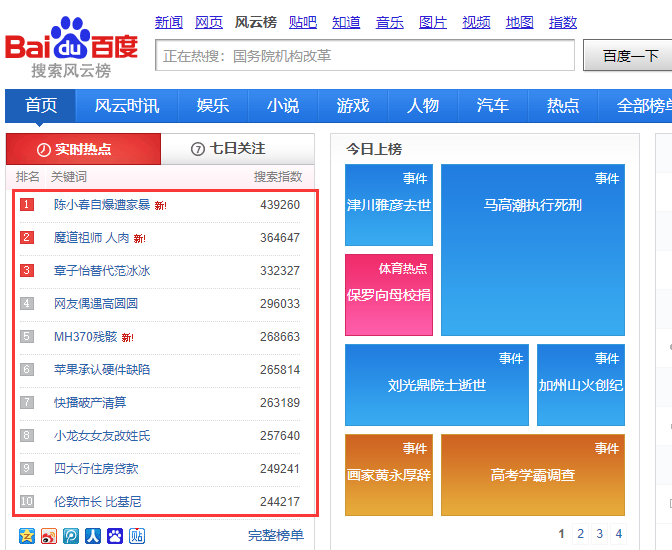
Task: Click the search input field
Action: [365, 56]
